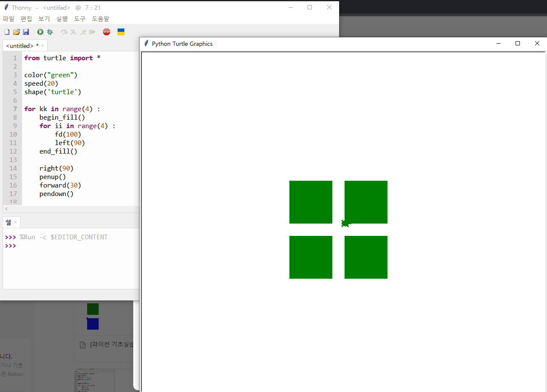Viewport: 547px width, 392px height.
Task: Click code line shape('turtle')
Action: tap(53, 92)
